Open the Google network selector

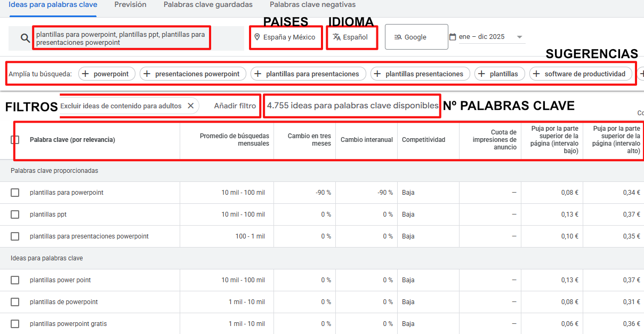(416, 37)
